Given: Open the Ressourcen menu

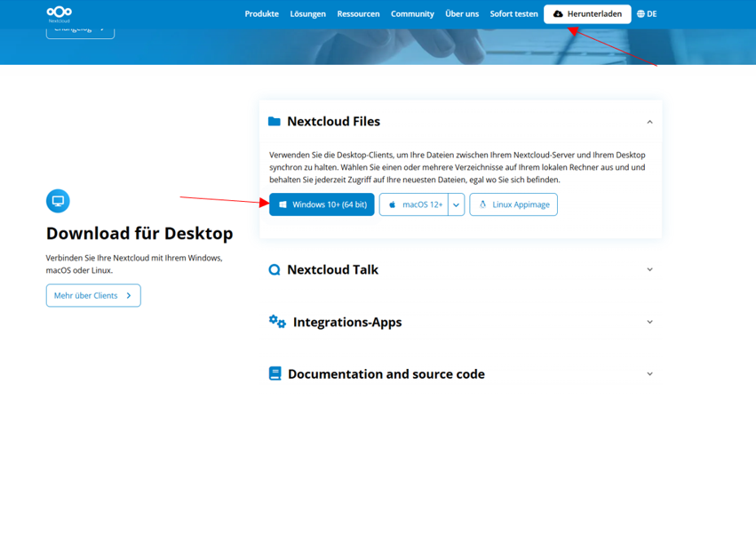Looking at the screenshot, I should (x=358, y=14).
